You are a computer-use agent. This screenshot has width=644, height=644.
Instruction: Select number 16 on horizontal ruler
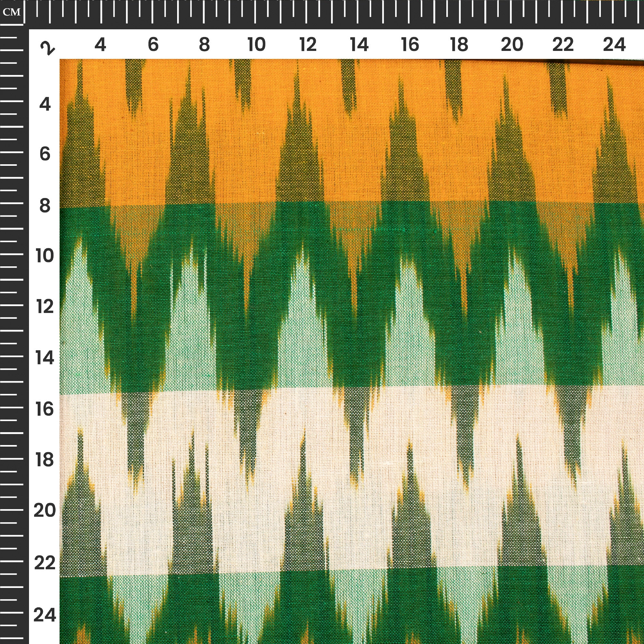410,45
